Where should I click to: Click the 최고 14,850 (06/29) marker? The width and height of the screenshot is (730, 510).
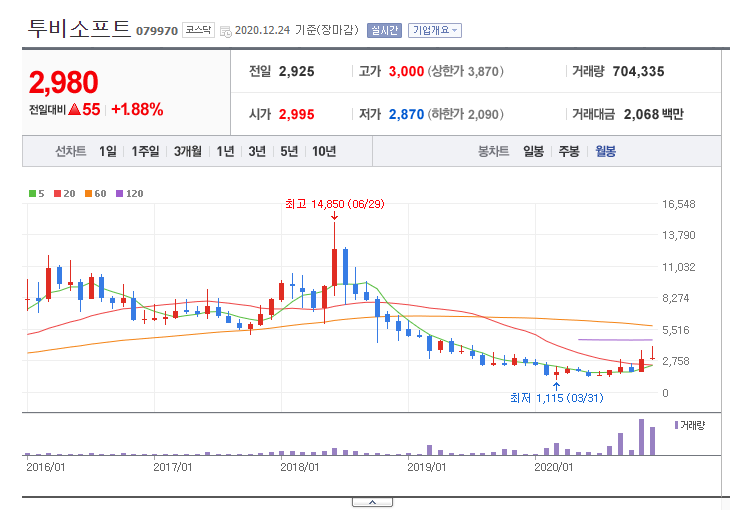click(335, 204)
